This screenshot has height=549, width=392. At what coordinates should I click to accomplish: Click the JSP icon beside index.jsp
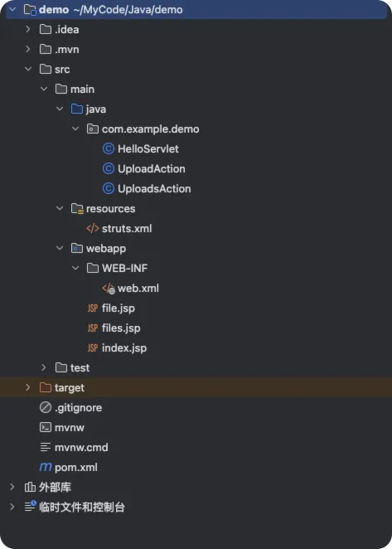[x=92, y=348]
